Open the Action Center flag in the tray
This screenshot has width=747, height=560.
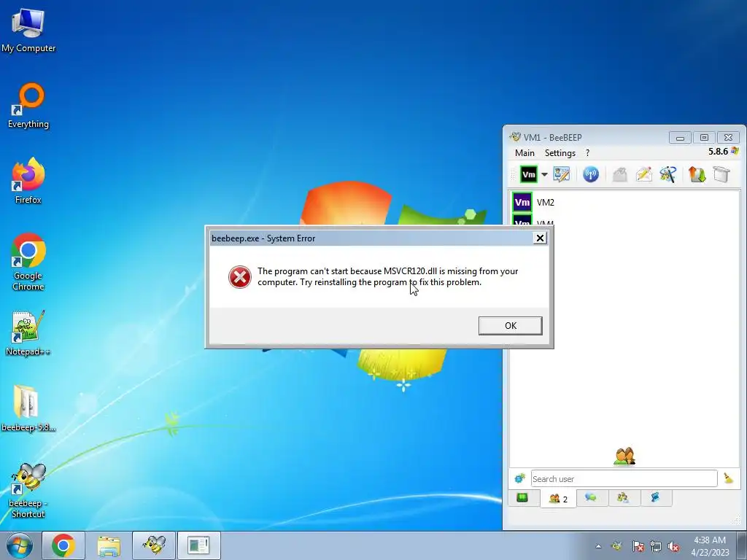pos(638,546)
